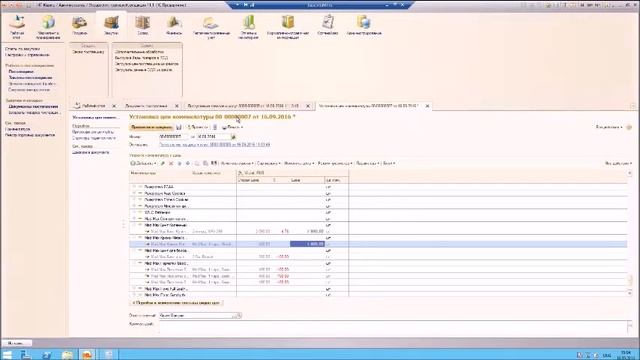Open Заказы поставщикам in left navigation
The height and width of the screenshot is (360, 640).
click(30, 78)
